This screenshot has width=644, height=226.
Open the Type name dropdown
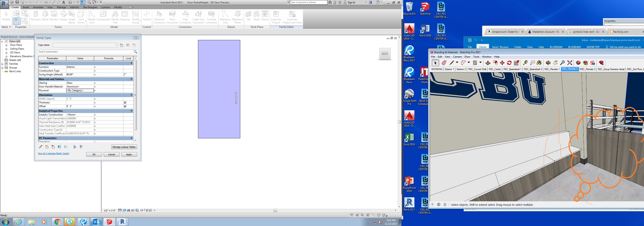(116, 45)
